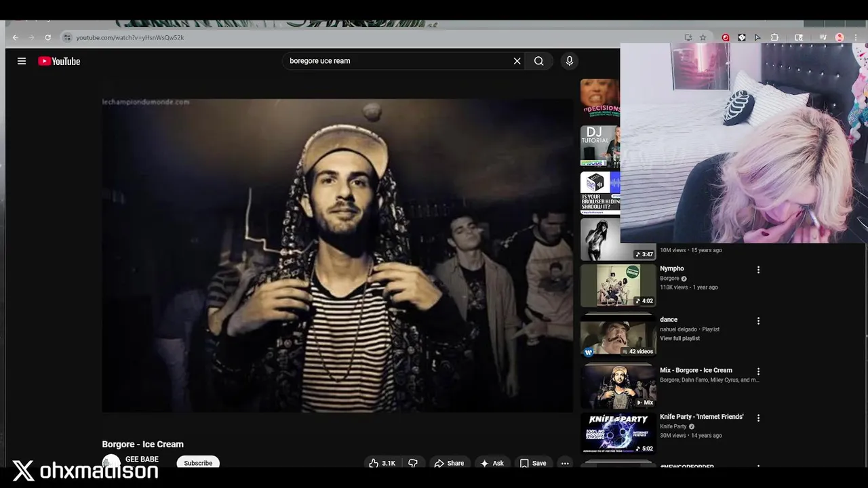Open 'Is your browser hiding' video thumbnail
Viewport: 868px width, 488px height.
[x=600, y=193]
